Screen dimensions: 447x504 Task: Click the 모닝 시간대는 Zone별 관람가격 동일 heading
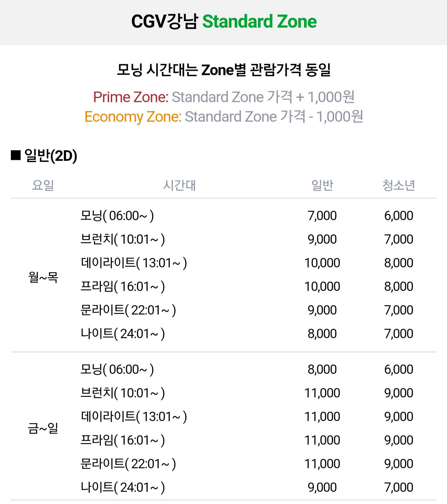223,70
